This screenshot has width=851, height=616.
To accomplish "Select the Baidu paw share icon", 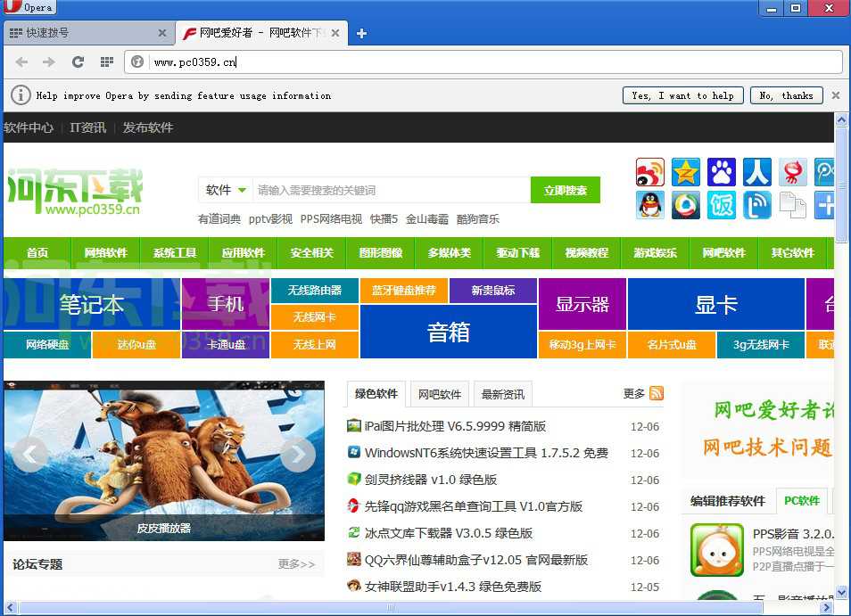I will (x=721, y=171).
